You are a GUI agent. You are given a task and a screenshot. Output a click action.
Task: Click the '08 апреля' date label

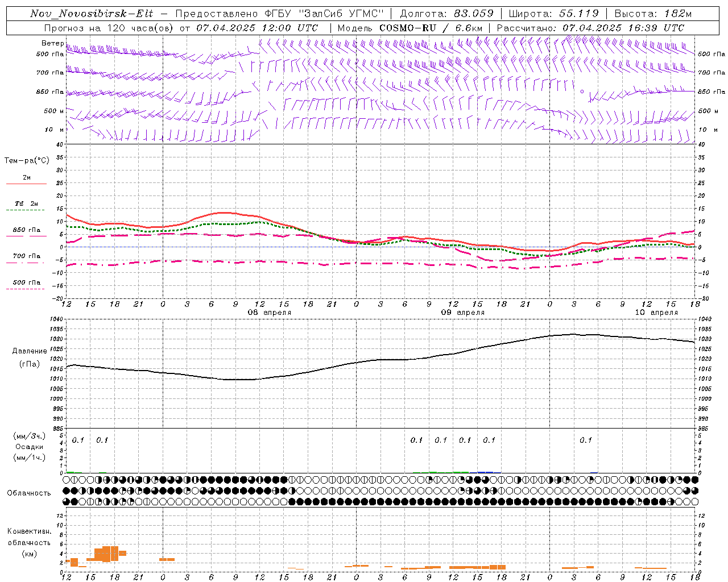[270, 313]
